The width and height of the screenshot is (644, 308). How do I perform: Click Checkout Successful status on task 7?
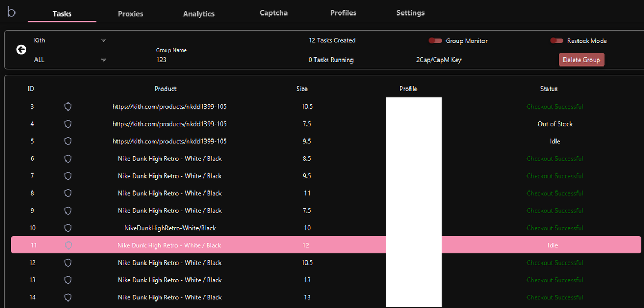[555, 176]
